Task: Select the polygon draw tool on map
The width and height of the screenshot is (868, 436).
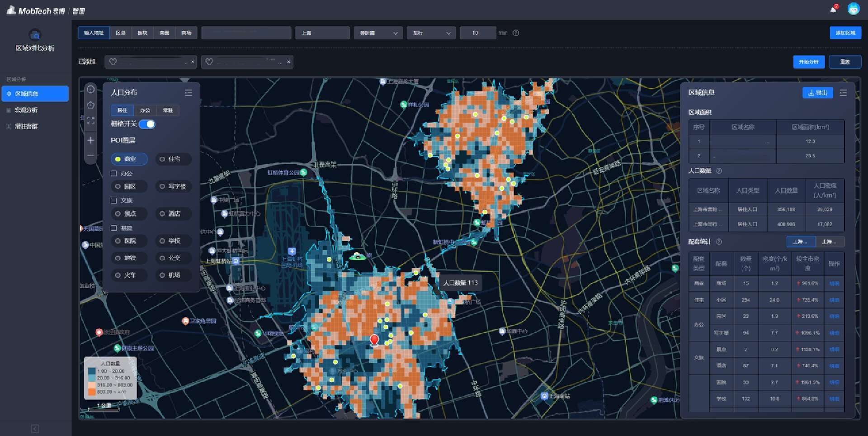Action: [x=91, y=105]
